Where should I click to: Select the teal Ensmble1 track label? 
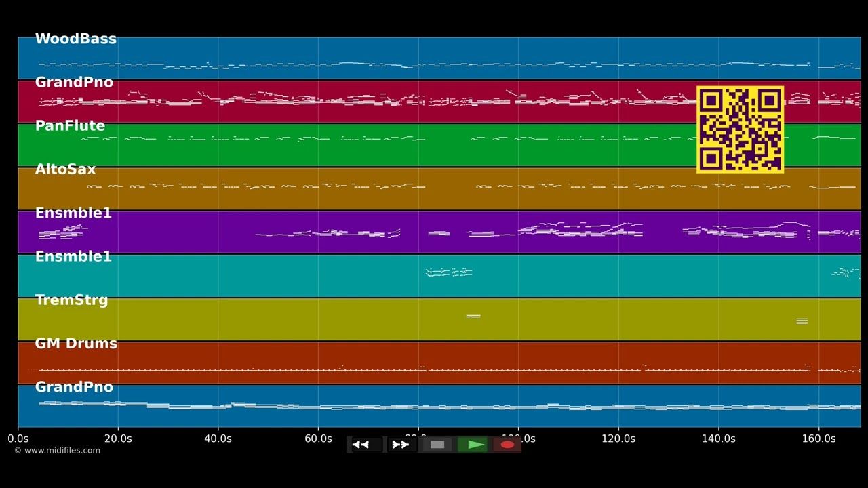click(73, 257)
